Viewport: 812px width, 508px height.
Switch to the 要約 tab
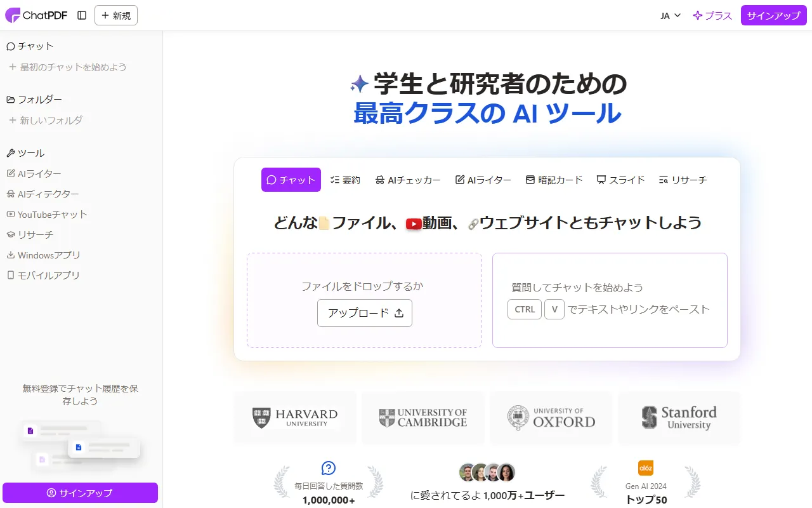pos(346,180)
